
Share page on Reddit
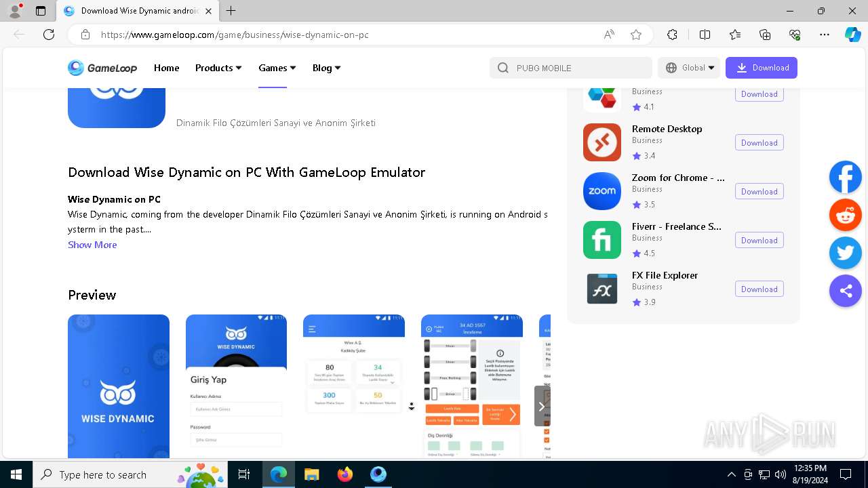(846, 216)
